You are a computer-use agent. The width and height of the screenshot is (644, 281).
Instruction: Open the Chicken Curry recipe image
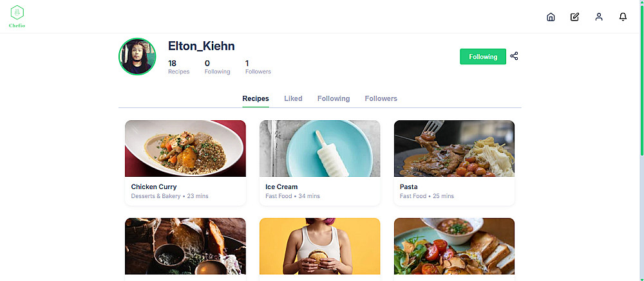185,149
